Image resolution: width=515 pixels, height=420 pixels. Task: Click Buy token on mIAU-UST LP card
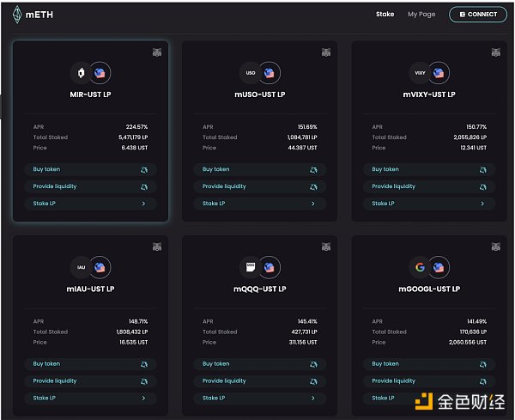tap(90, 364)
